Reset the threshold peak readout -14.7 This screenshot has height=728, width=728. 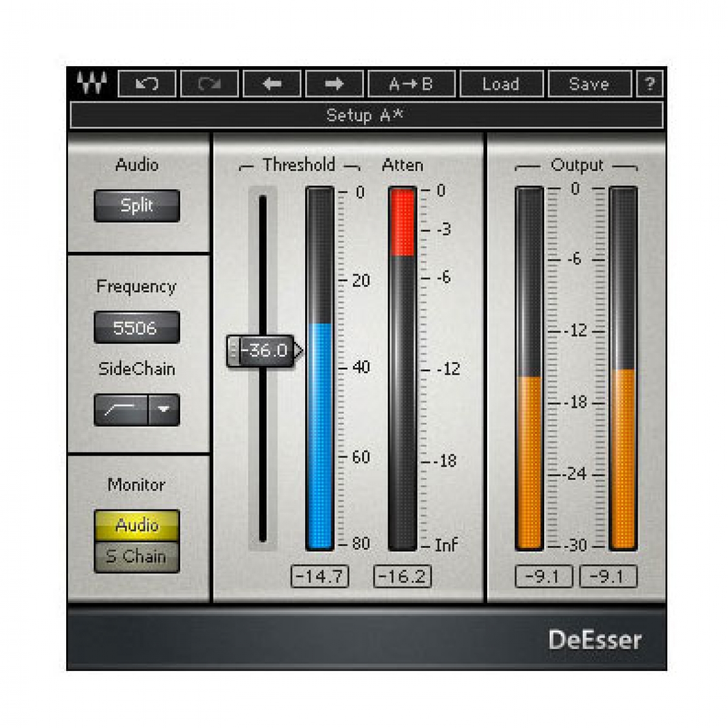(x=320, y=576)
